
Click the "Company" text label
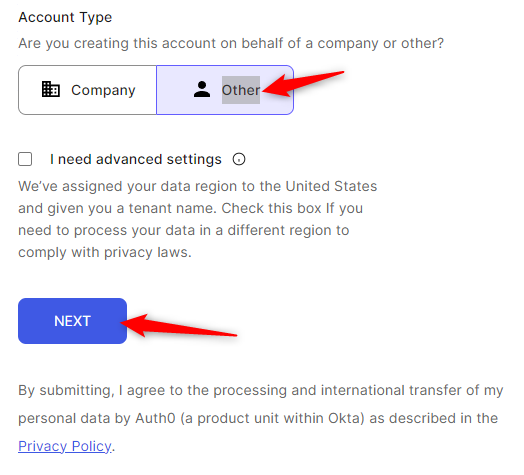tap(103, 90)
